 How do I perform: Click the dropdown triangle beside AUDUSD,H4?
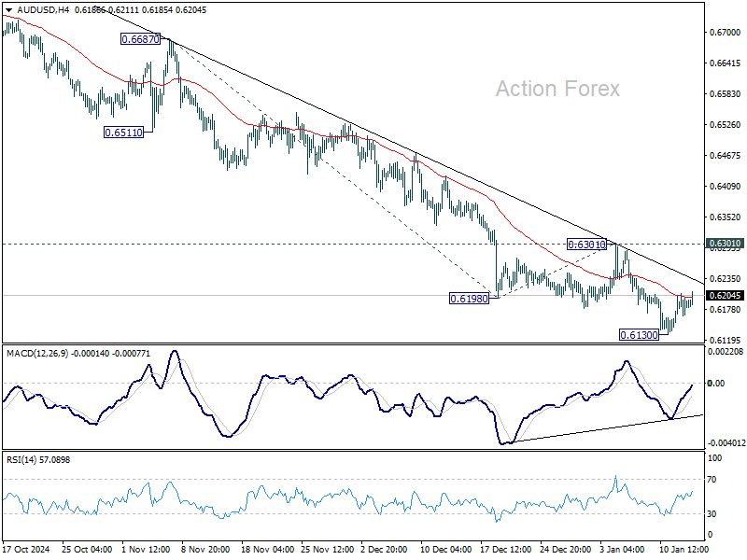9,10
